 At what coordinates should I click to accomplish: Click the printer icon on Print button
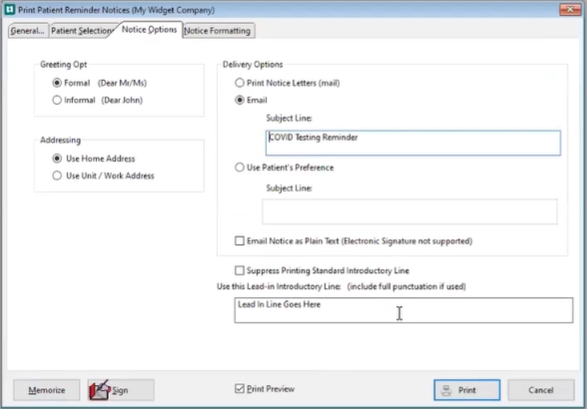pos(446,390)
